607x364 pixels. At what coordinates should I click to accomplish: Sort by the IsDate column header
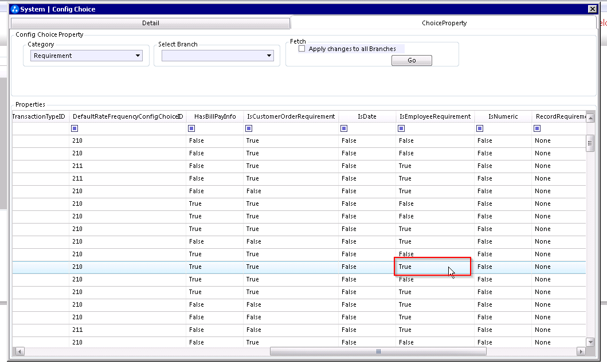coord(367,116)
